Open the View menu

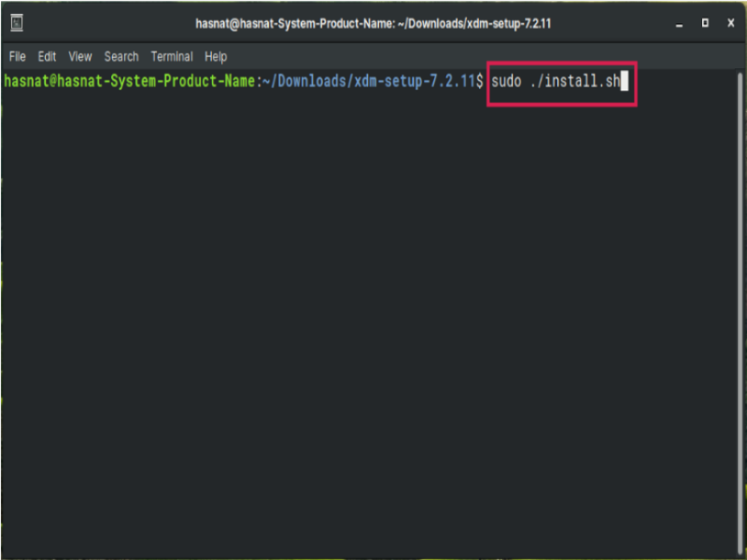coord(79,57)
